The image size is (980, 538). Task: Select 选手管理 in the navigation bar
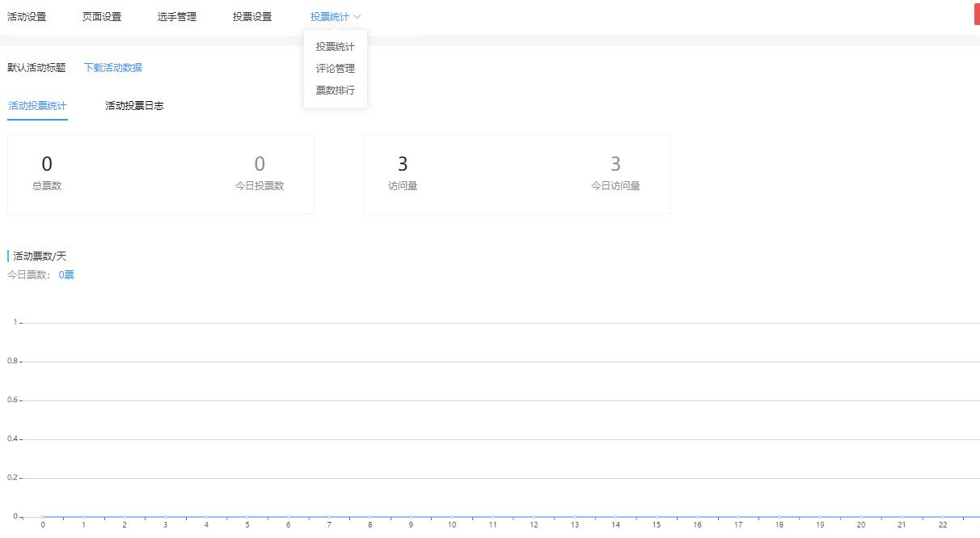point(176,15)
